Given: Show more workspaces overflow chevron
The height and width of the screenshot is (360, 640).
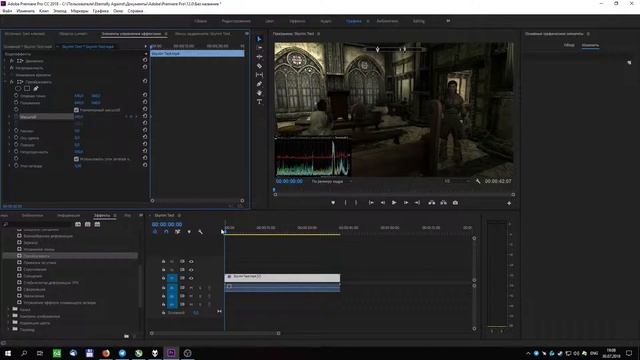Looking at the screenshot, I should (448, 21).
